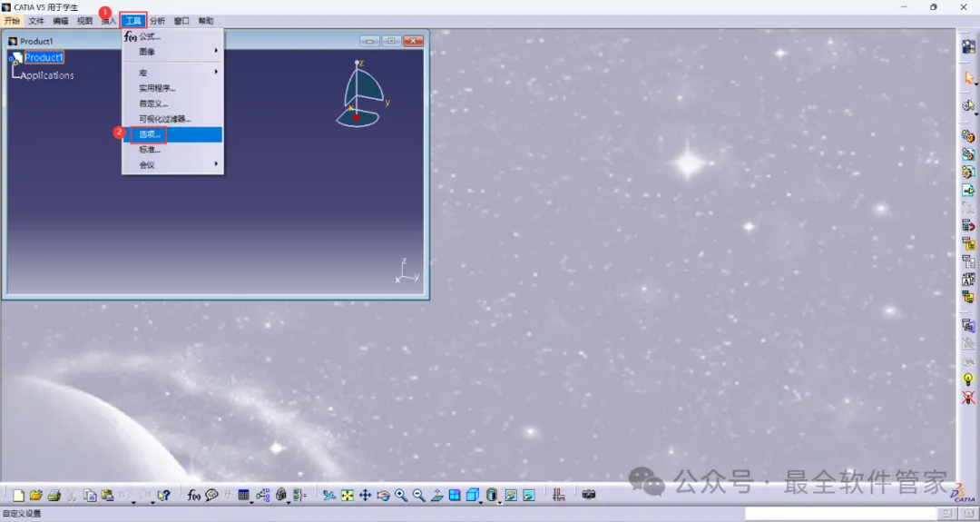Click the Replace Component icon with red arrow
Screen dimensions: 980x522
click(968, 226)
